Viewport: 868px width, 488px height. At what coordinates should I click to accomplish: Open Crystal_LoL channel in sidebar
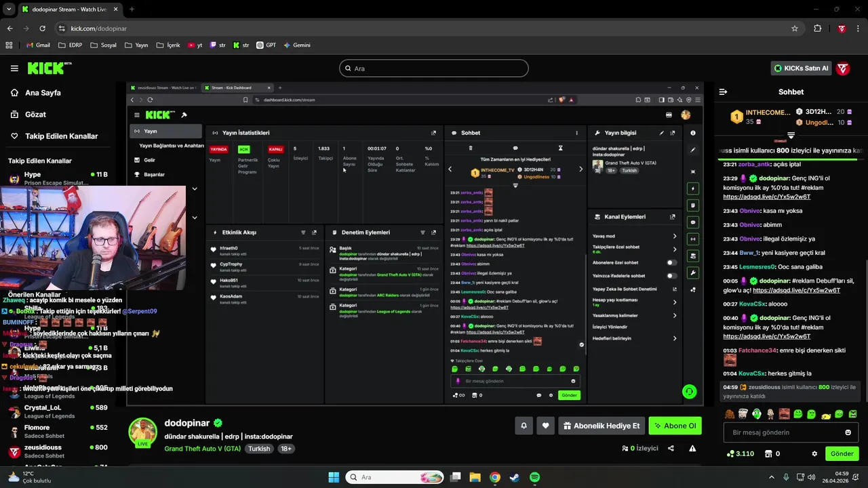(60, 411)
